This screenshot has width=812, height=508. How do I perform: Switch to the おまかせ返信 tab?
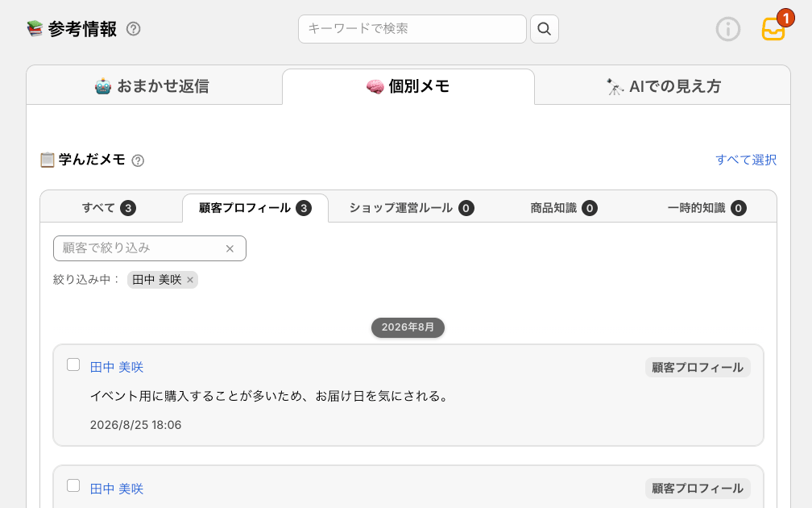pyautogui.click(x=153, y=86)
